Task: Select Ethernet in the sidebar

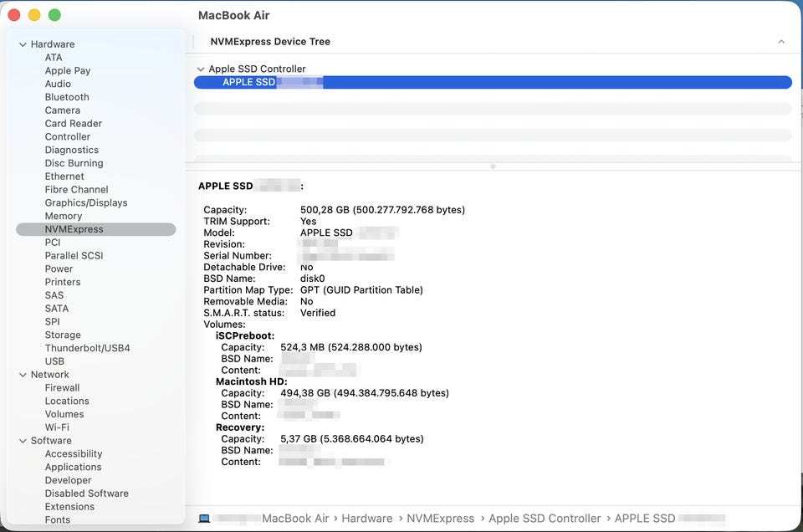Action: (x=64, y=176)
